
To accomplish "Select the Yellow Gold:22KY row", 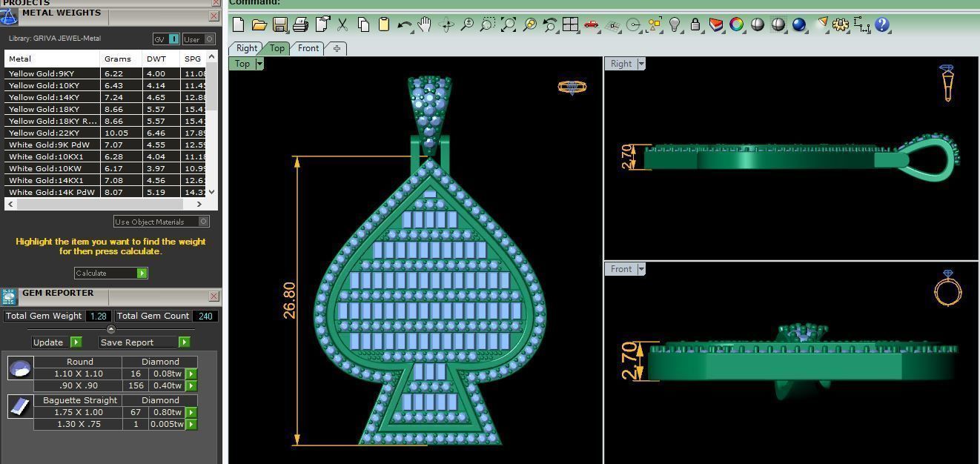I will click(x=105, y=133).
